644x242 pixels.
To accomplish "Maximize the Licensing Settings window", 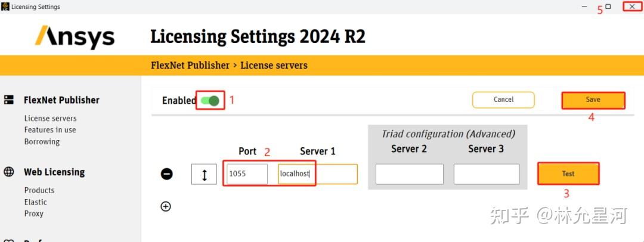I will [x=608, y=7].
